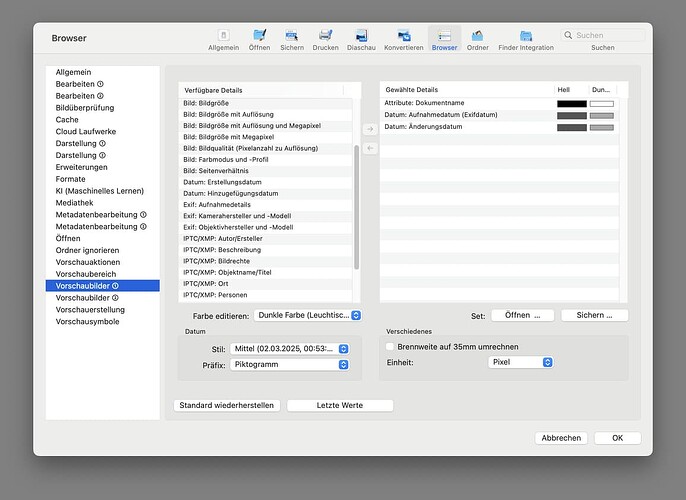
Task: Select 'IPTC/XMP: Autor/Ersteller' row
Action: [x=265, y=238]
